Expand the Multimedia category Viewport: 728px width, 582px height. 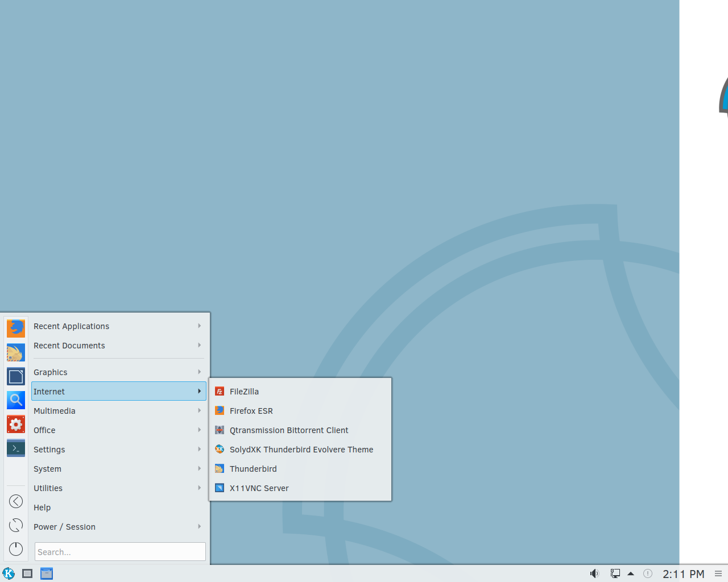click(x=119, y=411)
